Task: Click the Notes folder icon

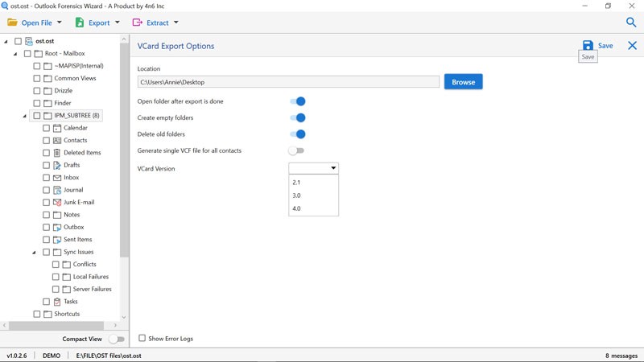Action: click(x=57, y=215)
